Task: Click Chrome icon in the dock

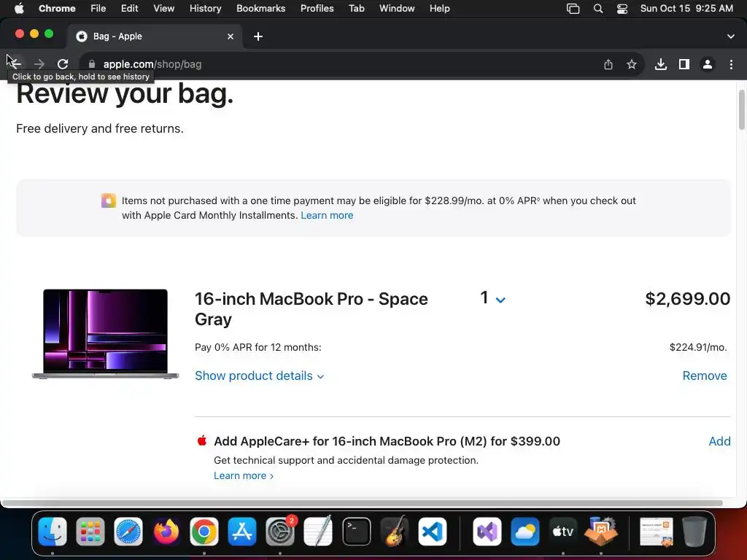Action: pos(204,531)
